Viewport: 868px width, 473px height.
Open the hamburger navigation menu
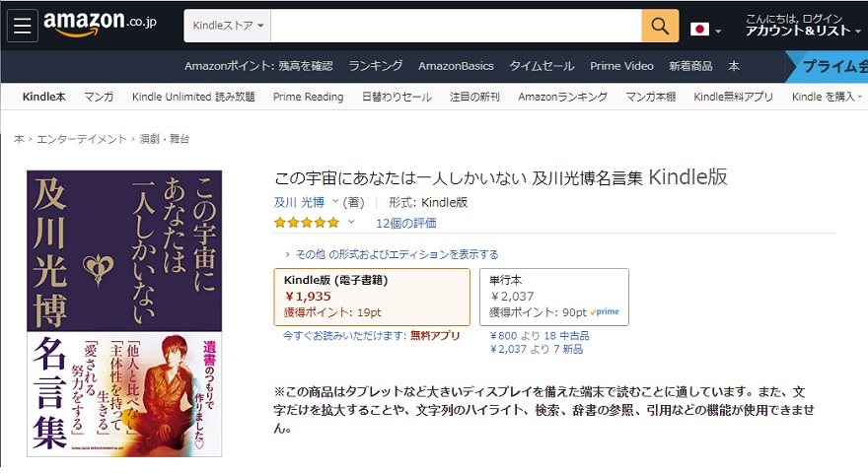[x=22, y=26]
